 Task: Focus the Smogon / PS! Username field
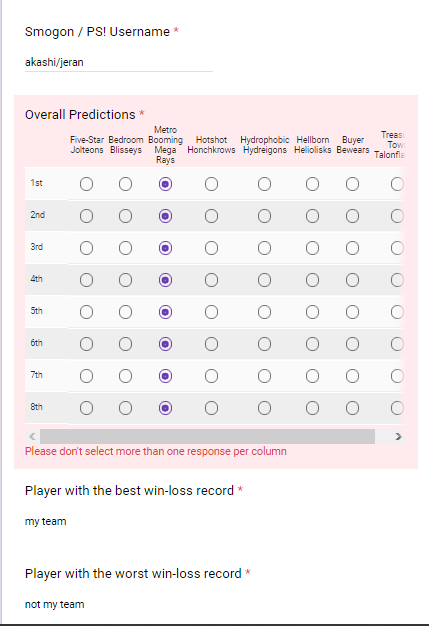pos(119,62)
